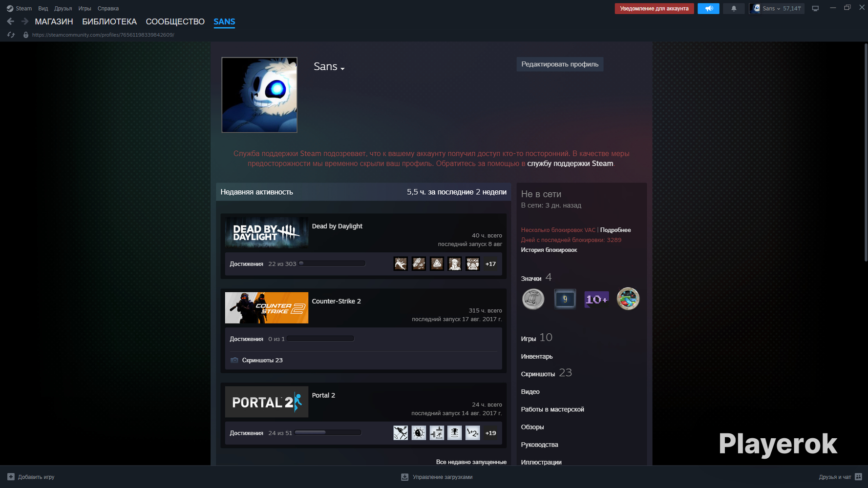868x488 pixels.
Task: Open the службу поддержки Steam link
Action: point(570,163)
